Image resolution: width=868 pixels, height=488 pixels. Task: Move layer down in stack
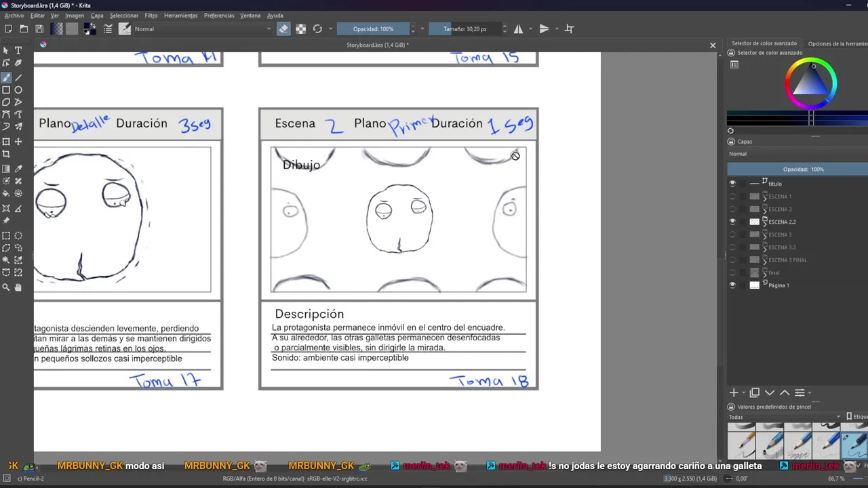click(x=770, y=393)
